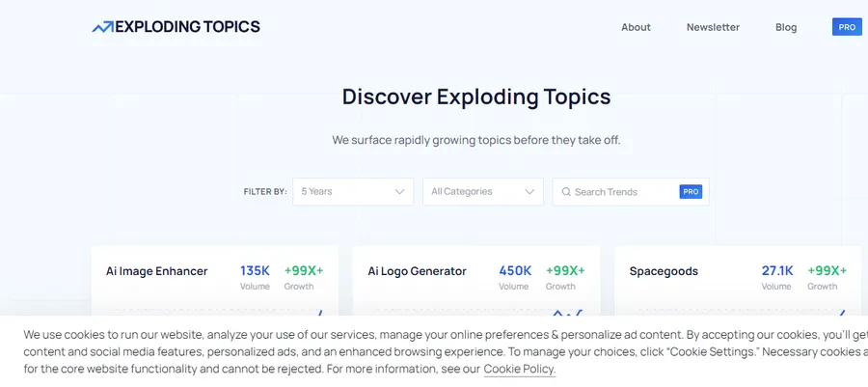Open the Cookie Policy link
The width and height of the screenshot is (868, 387).
(519, 370)
